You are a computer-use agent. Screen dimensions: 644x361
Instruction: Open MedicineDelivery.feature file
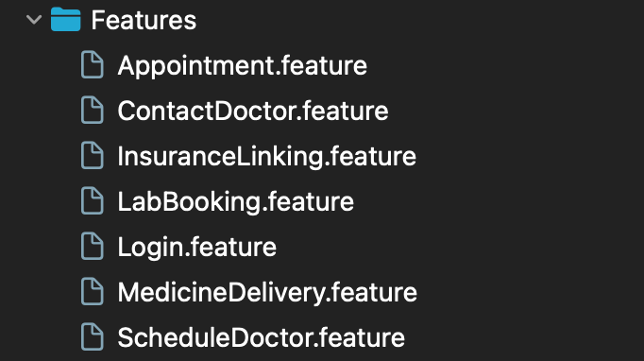[267, 293]
